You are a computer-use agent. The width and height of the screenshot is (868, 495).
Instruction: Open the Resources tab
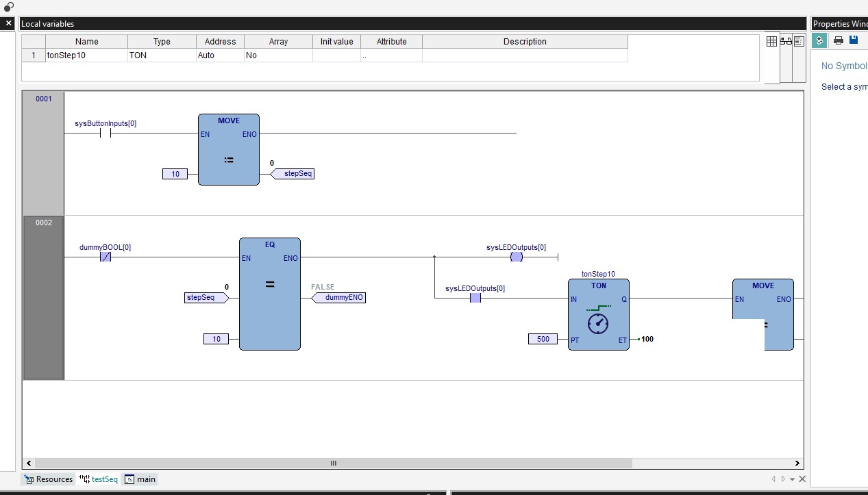(x=48, y=479)
